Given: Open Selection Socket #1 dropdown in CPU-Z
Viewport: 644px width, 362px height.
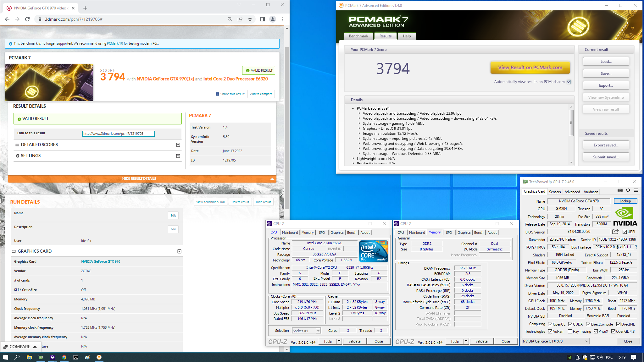Looking at the screenshot, I should click(318, 331).
